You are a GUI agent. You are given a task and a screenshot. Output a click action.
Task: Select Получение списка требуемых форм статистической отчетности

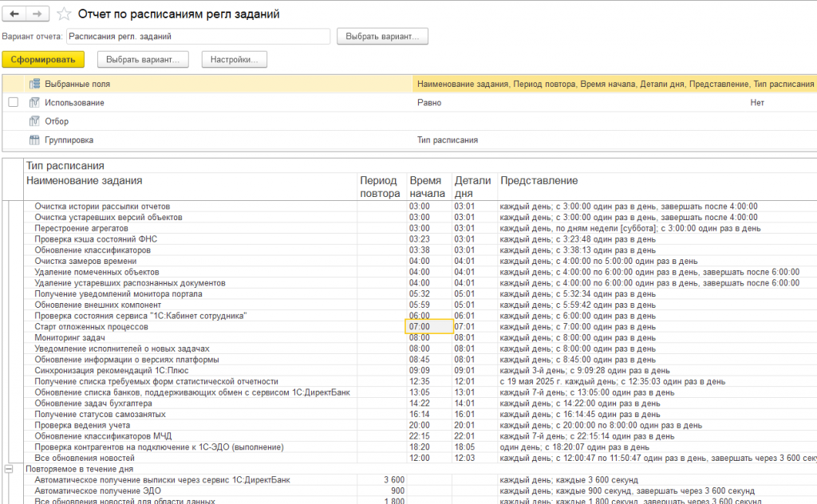click(x=156, y=382)
